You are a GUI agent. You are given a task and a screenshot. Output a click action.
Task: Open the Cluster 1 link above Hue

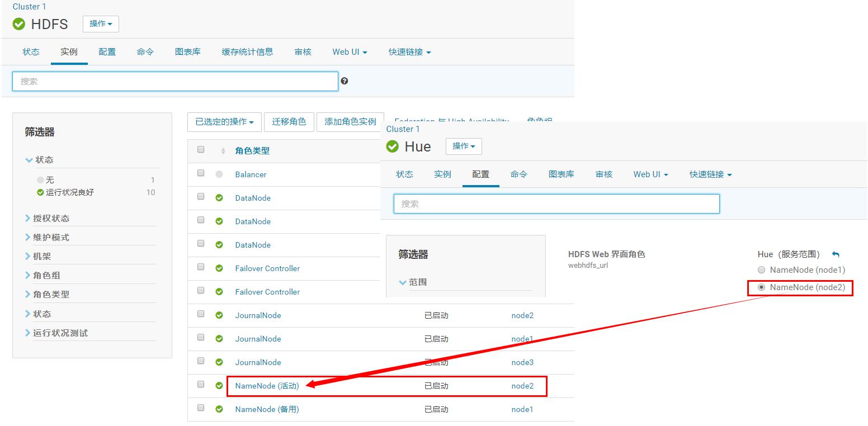[x=403, y=129]
